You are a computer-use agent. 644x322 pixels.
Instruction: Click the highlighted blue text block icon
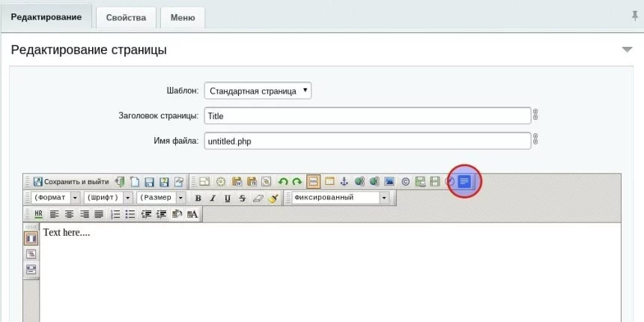(465, 181)
